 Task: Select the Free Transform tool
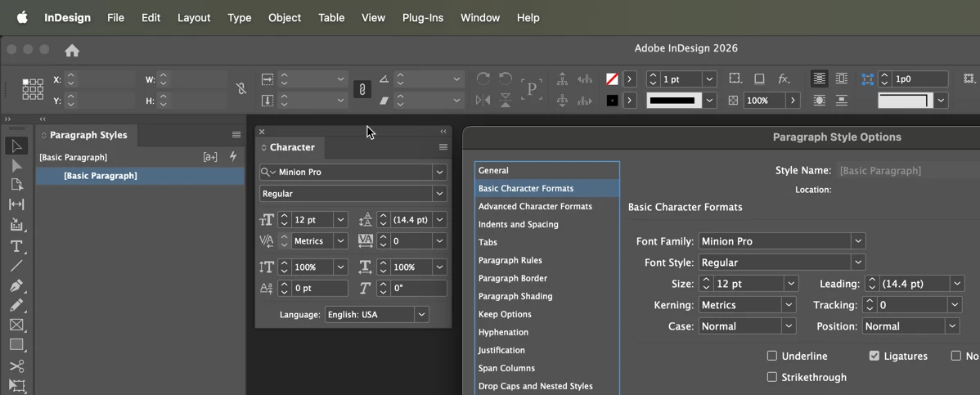click(x=16, y=385)
